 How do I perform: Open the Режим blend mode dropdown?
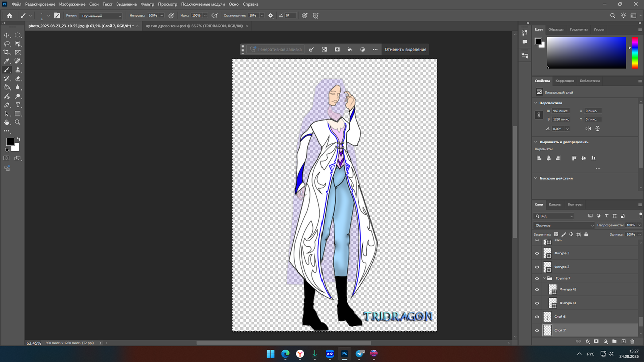(101, 16)
